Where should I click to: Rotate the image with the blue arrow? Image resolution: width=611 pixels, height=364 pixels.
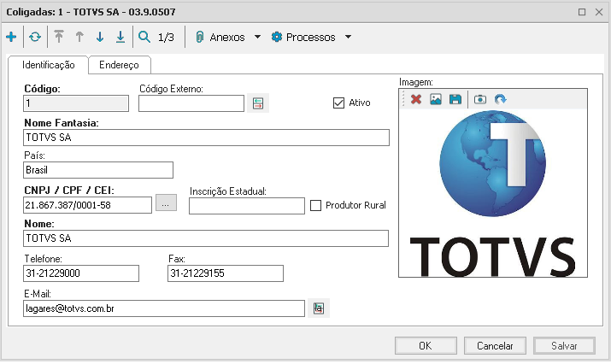(x=500, y=99)
